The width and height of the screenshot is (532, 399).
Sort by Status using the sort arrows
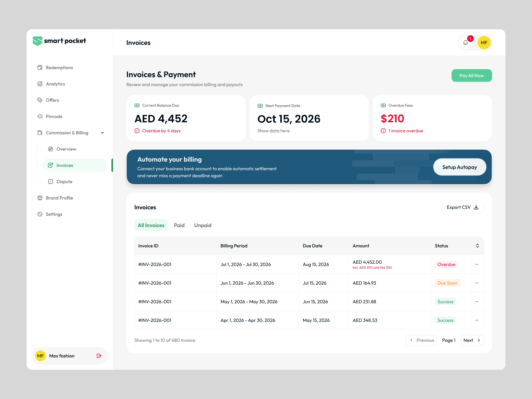[477, 246]
